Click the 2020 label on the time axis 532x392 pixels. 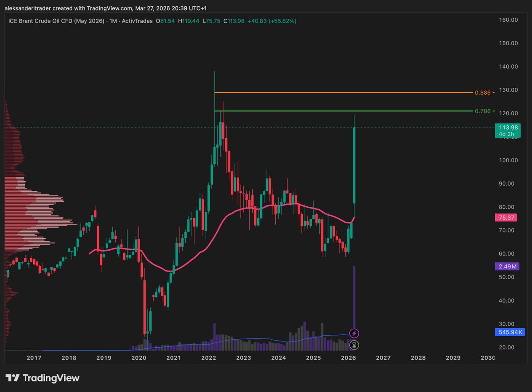(x=139, y=357)
